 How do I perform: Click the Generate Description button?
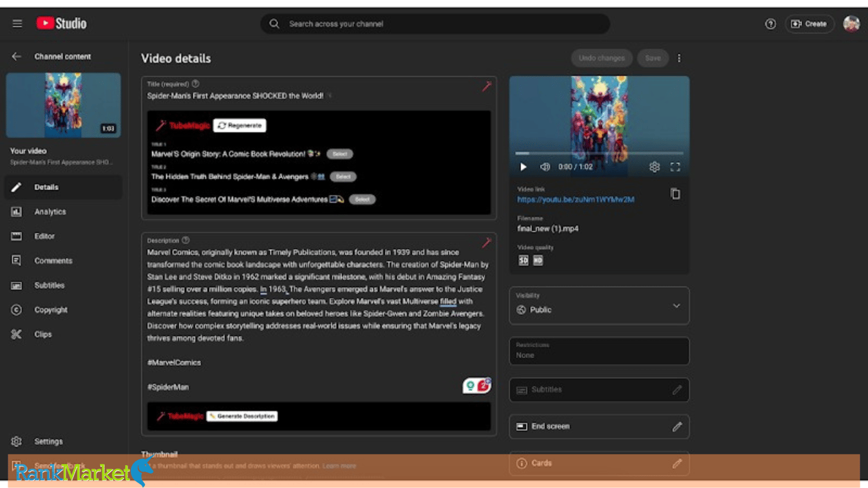pyautogui.click(x=242, y=416)
